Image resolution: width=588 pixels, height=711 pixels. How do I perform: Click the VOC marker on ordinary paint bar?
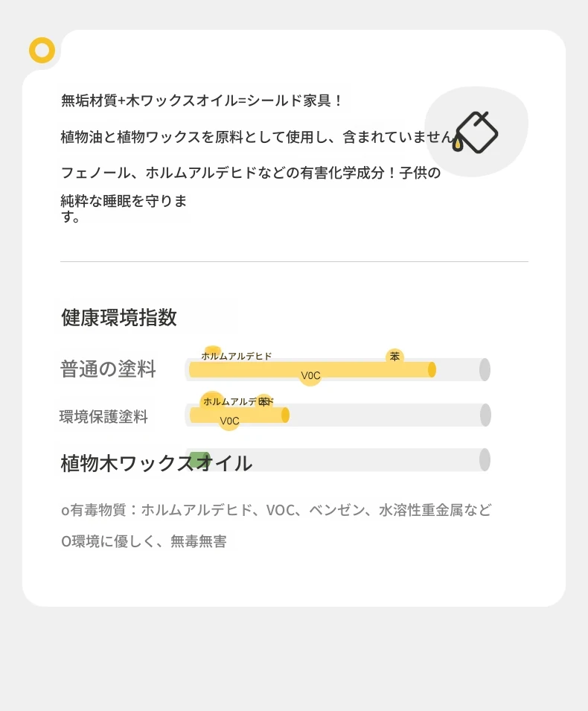[310, 375]
